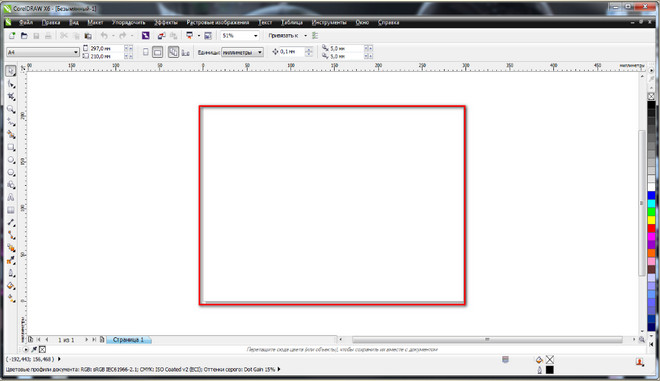
Task: Click the Open file folder icon
Action: 24,36
